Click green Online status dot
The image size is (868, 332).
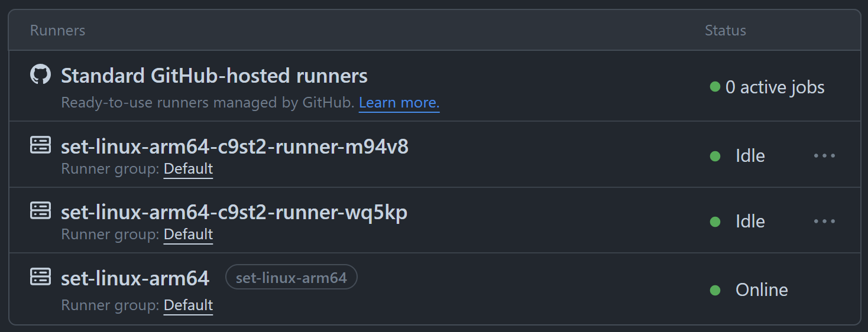(715, 290)
